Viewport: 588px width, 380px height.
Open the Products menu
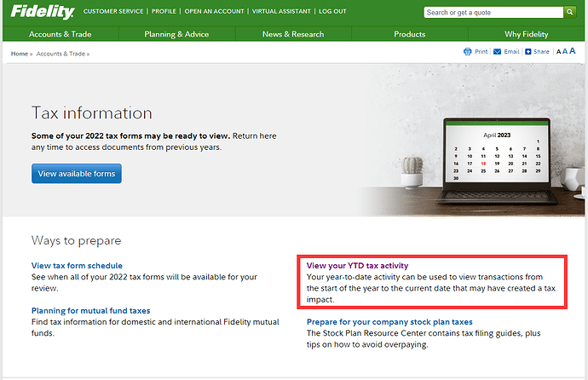410,34
